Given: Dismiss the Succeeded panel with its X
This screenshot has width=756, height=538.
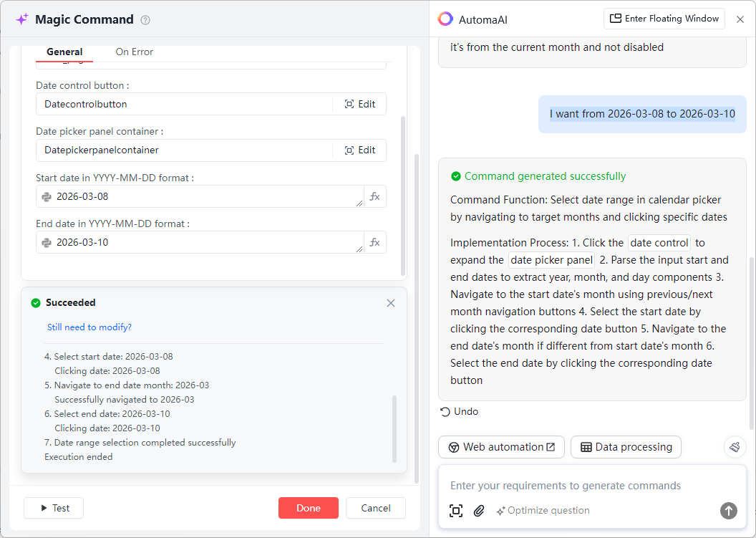Looking at the screenshot, I should [x=391, y=303].
